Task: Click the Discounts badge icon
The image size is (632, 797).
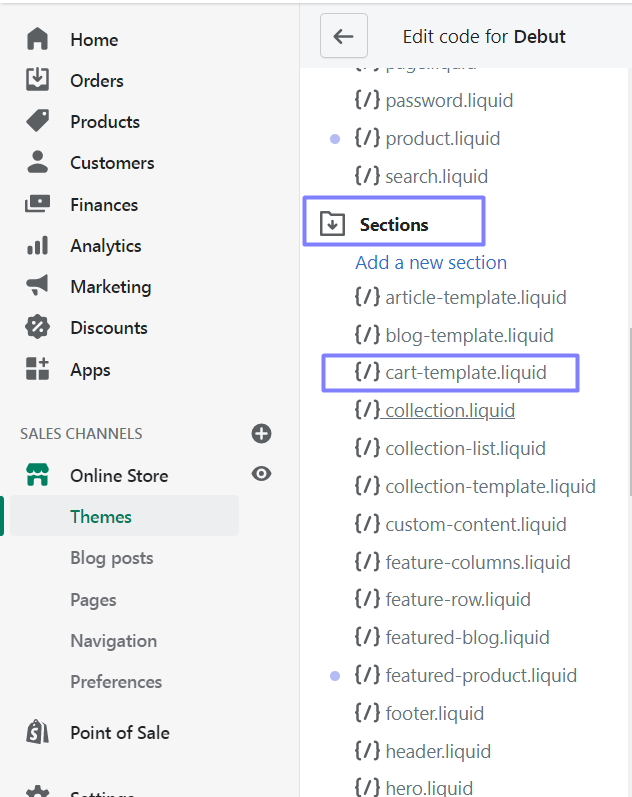Action: pyautogui.click(x=37, y=327)
